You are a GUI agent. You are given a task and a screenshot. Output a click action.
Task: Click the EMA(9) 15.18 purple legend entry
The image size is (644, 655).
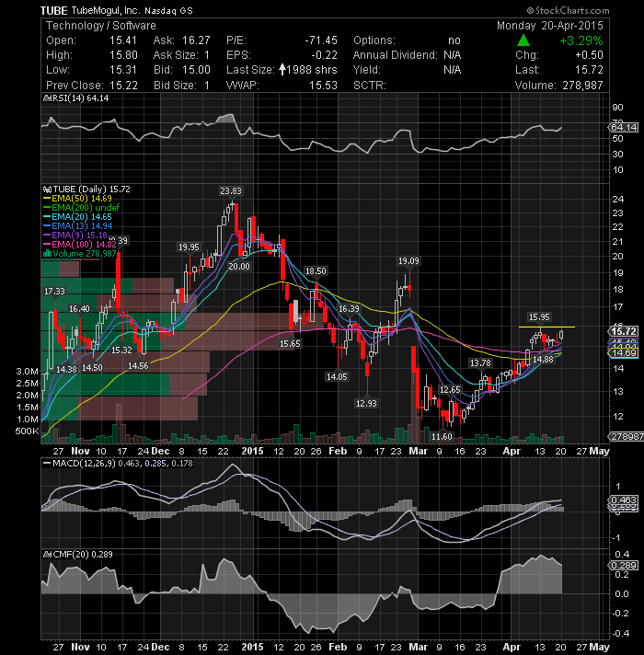point(75,236)
